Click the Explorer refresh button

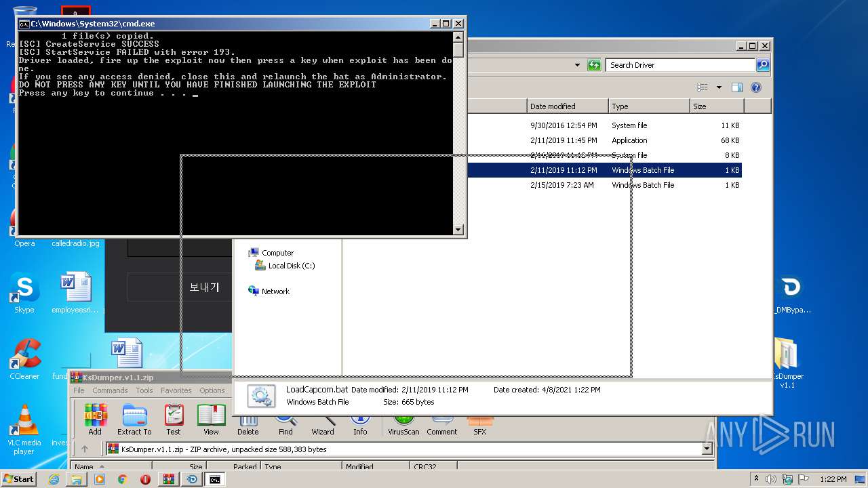click(594, 65)
